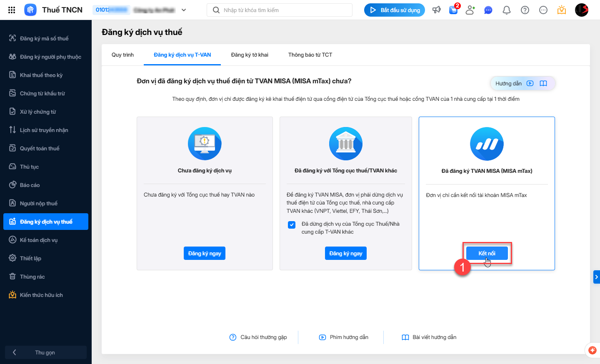The height and width of the screenshot is (364, 600).
Task: Open Thủ tục menu item
Action: (x=46, y=167)
